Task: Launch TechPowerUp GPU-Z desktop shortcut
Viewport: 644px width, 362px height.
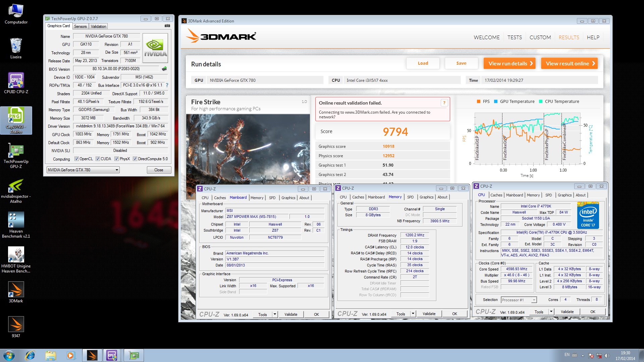Action: pyautogui.click(x=16, y=156)
